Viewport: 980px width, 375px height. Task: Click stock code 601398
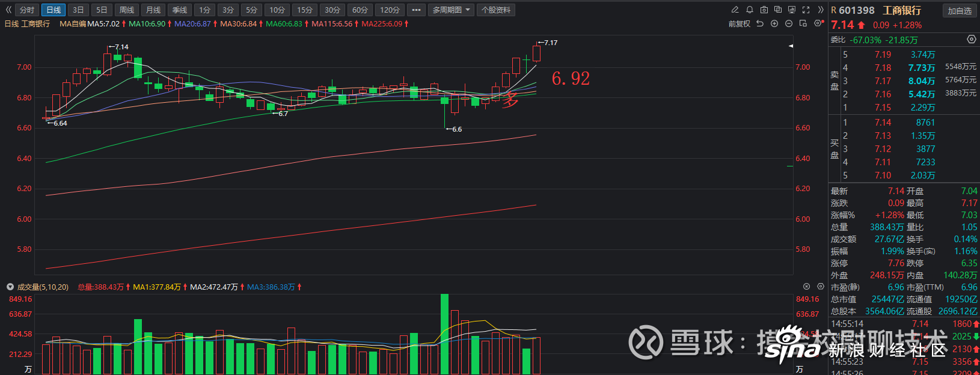coord(857,10)
